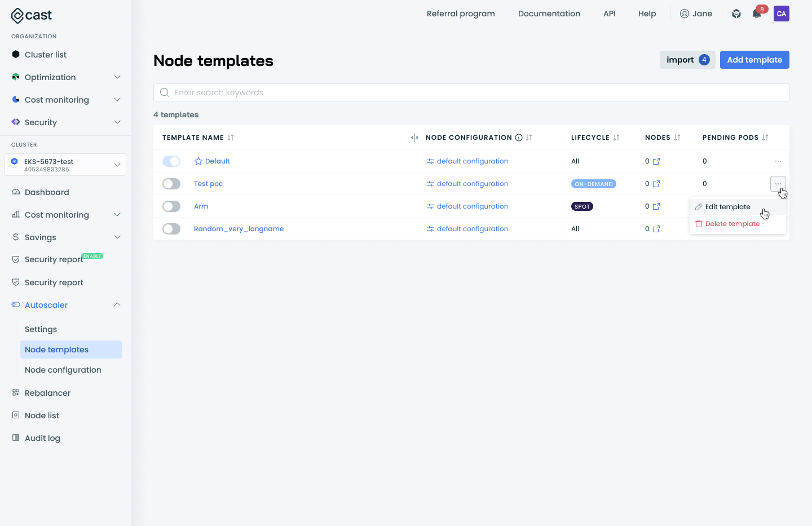
Task: Click the Cluster list hexagon icon
Action: [x=16, y=54]
